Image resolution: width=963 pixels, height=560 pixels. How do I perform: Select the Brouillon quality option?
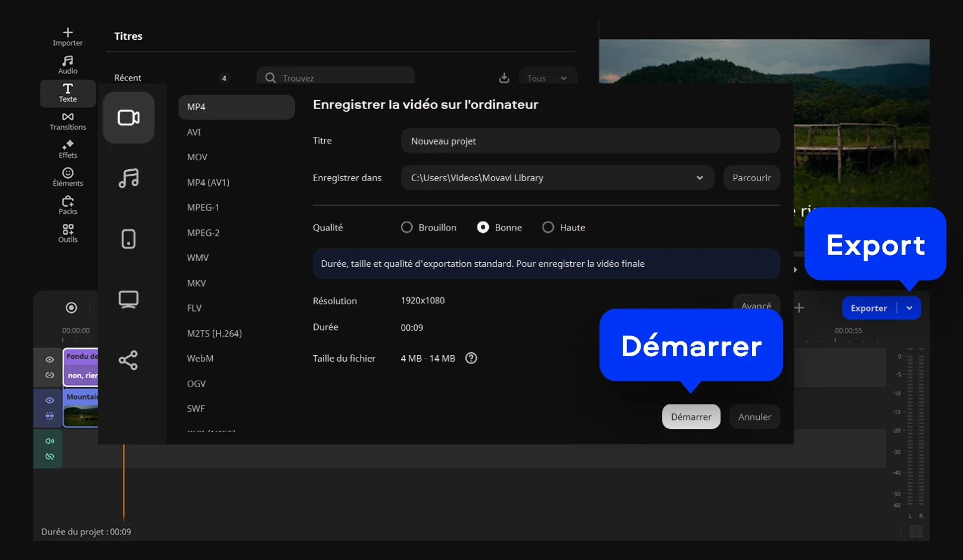tap(407, 228)
